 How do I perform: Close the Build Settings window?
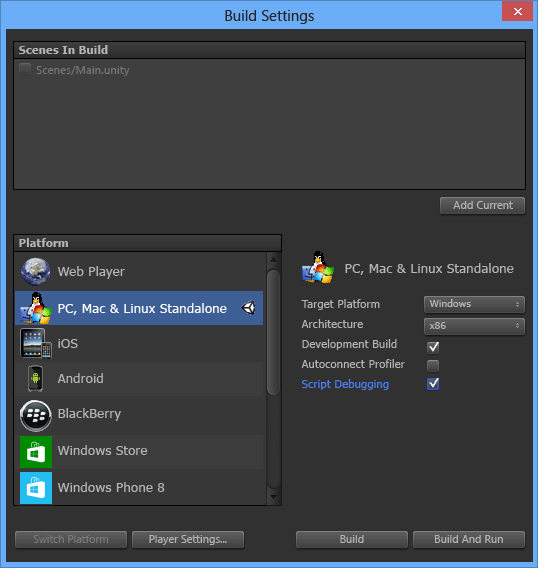click(518, 12)
